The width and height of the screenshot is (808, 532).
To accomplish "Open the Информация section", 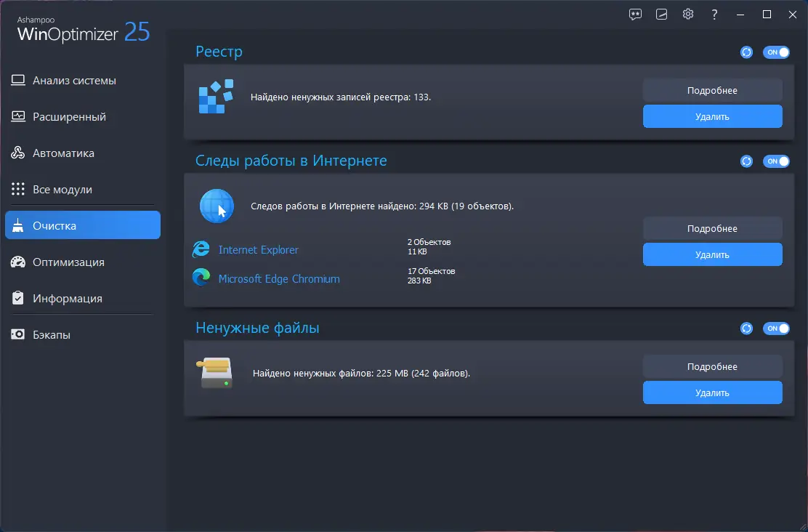I will point(82,298).
